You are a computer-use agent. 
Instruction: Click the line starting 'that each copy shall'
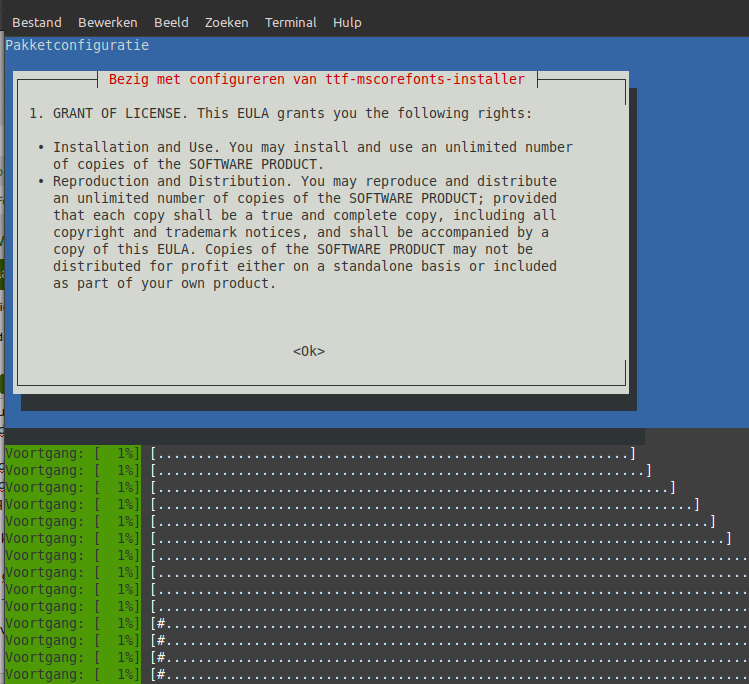305,215
